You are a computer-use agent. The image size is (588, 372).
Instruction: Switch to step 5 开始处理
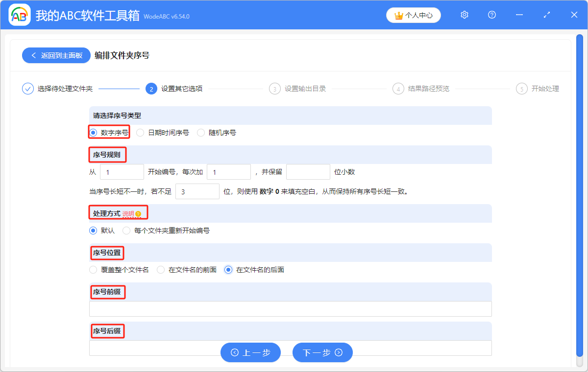coord(522,89)
